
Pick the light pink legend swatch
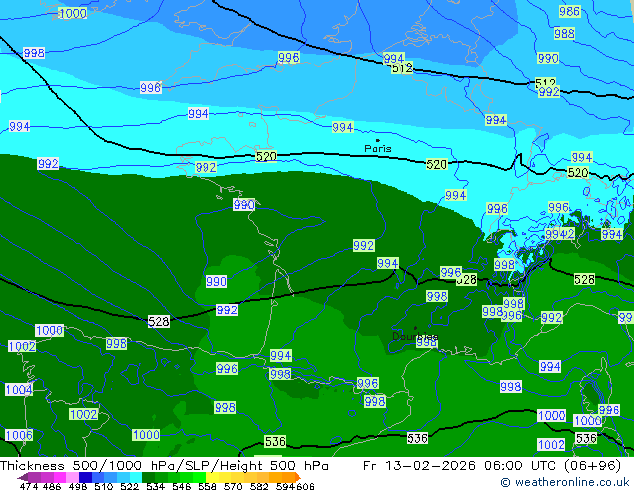pos(72,477)
